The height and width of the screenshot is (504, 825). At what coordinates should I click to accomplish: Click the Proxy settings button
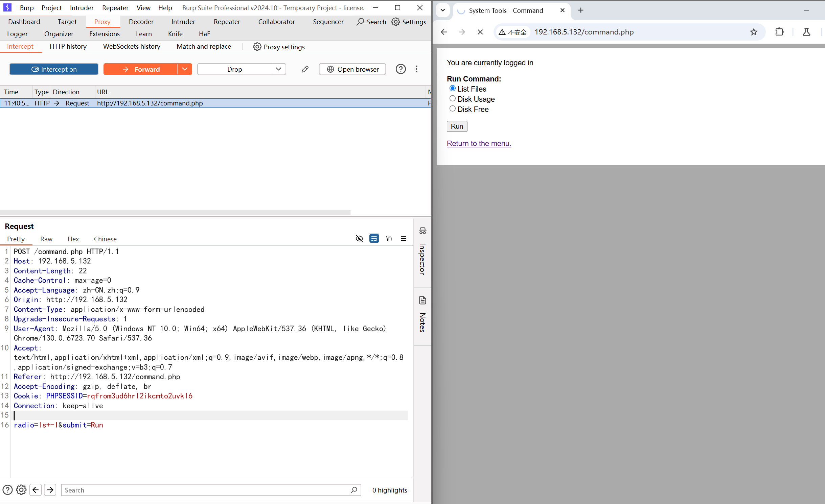279,47
